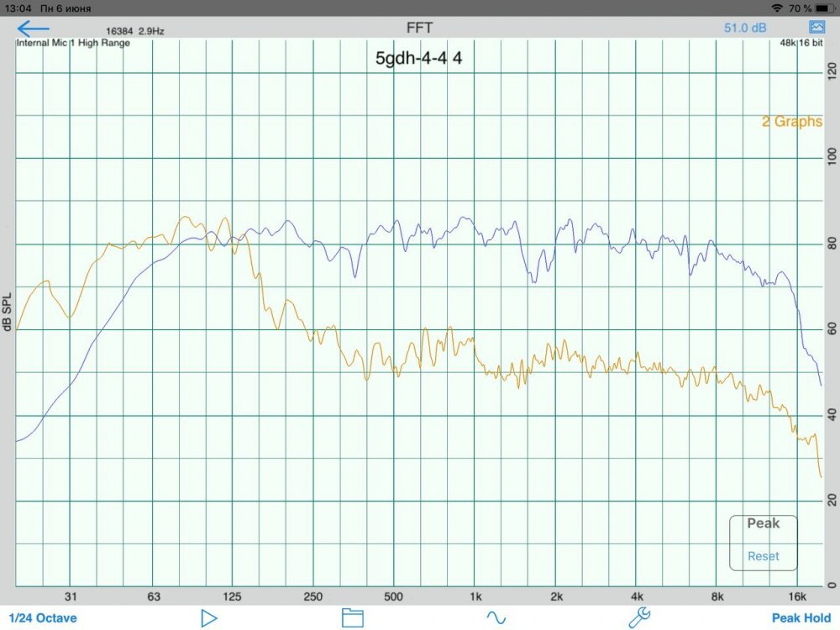This screenshot has width=840, height=630.
Task: Tap the Wi-Fi icon in the status bar
Action: pos(775,8)
